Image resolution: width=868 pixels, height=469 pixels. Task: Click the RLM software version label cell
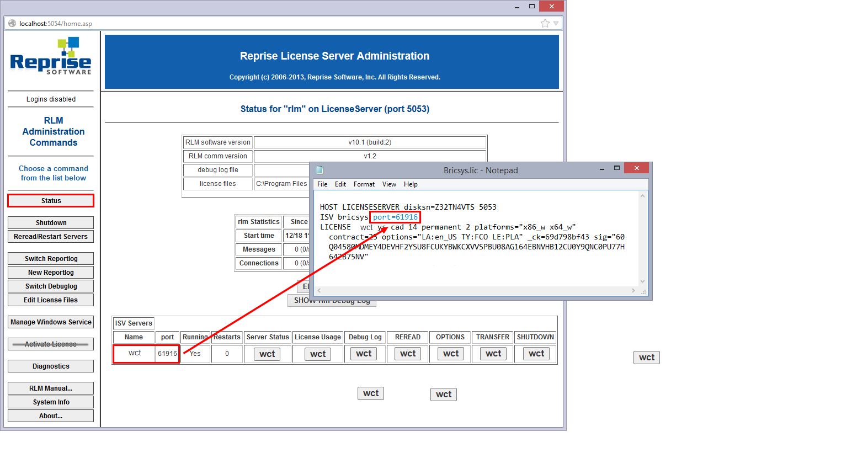(x=218, y=142)
